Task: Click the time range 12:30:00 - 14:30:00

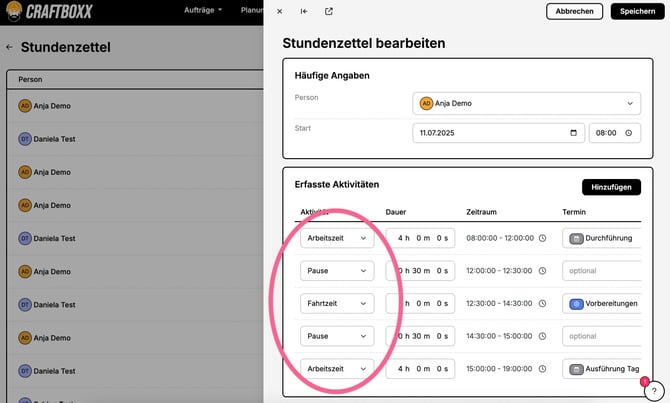Action: coord(499,303)
